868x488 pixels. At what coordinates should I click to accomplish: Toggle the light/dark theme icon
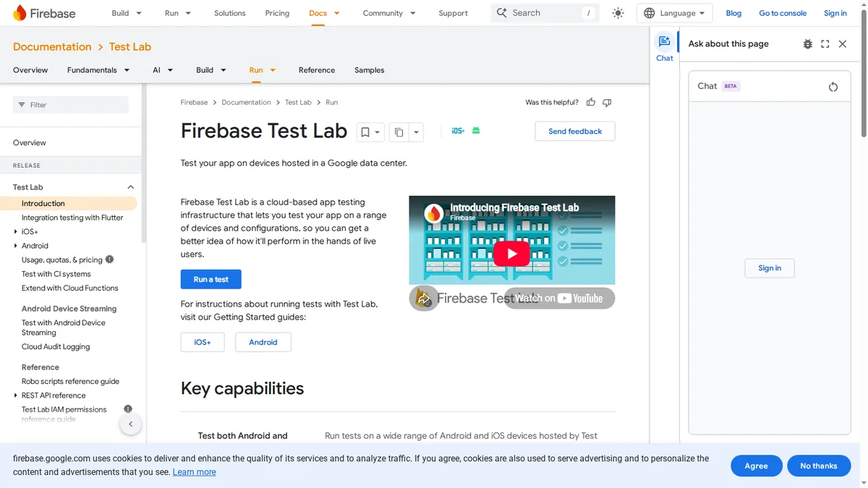point(618,13)
